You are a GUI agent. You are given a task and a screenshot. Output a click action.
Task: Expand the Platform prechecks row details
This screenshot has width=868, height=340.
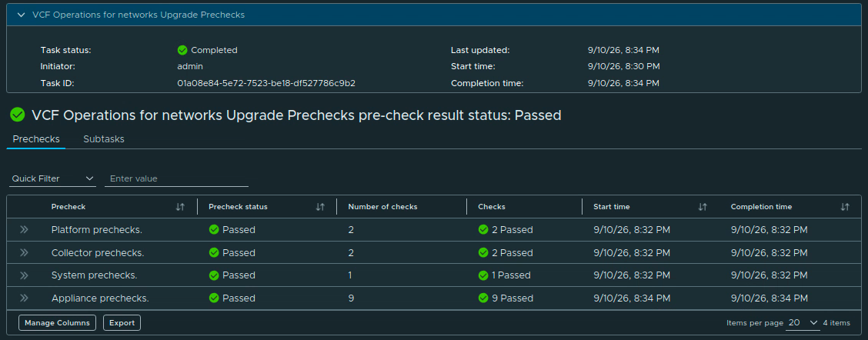(24, 229)
